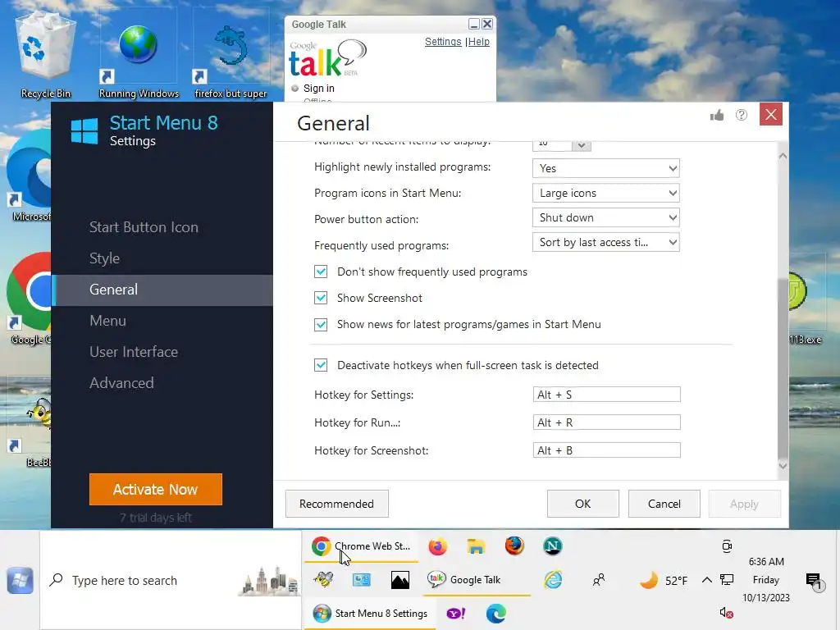
Task: Open the notification center icon
Action: [x=814, y=580]
